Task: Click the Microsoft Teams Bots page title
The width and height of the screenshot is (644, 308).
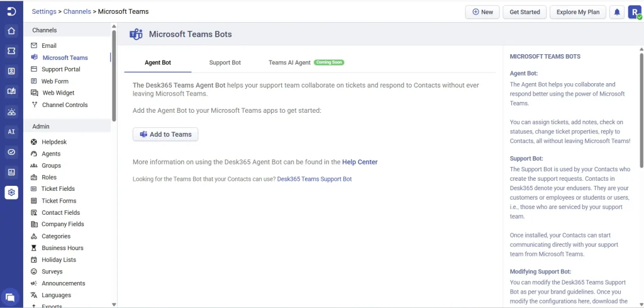Action: point(190,34)
